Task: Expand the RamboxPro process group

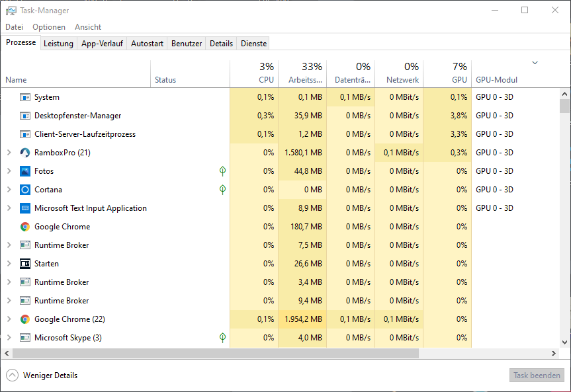Action: (x=10, y=153)
